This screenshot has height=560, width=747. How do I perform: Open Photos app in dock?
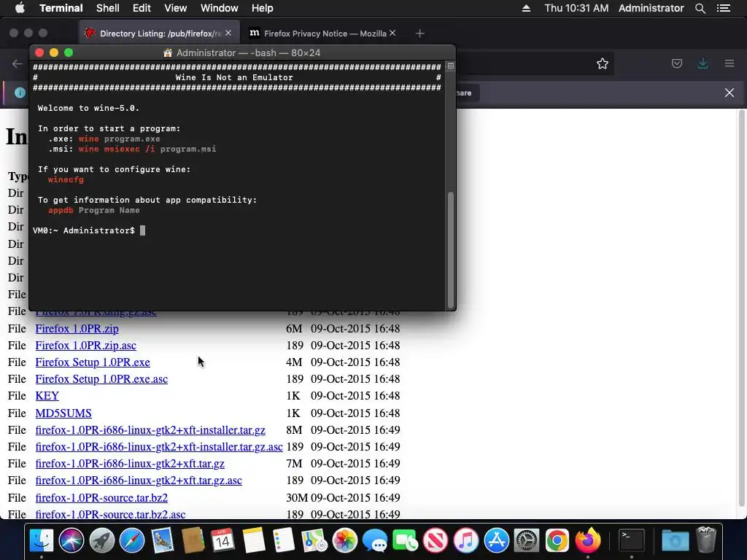point(344,540)
